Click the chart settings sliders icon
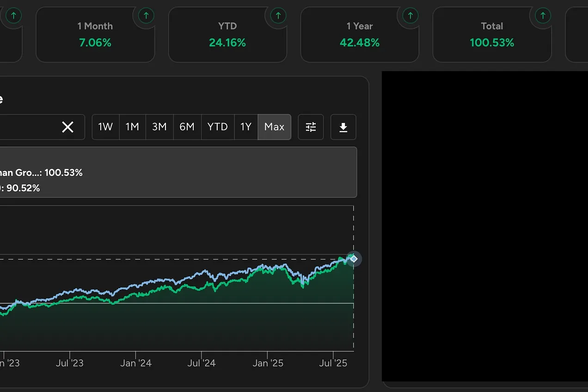Viewport: 588px width, 392px height. pyautogui.click(x=311, y=127)
